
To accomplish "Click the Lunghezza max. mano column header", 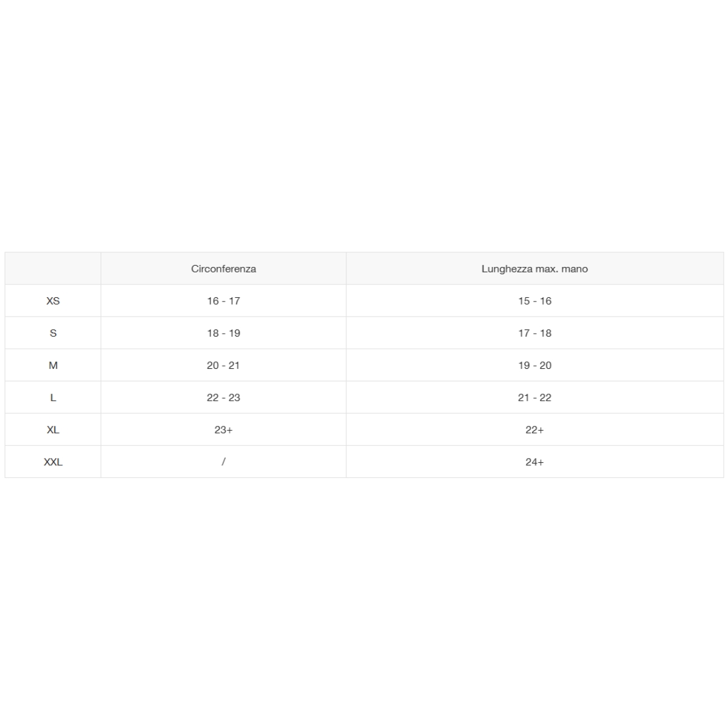I will point(534,269).
